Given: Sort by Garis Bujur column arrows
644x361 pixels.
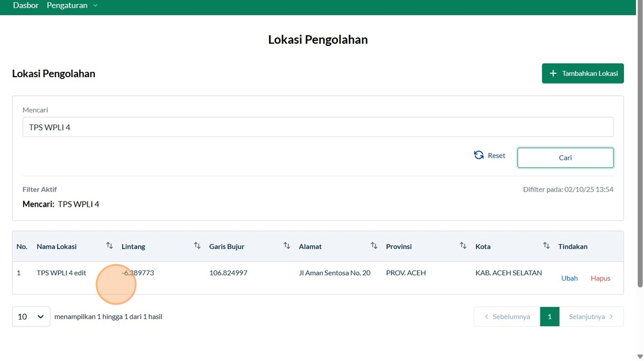Looking at the screenshot, I should (287, 245).
